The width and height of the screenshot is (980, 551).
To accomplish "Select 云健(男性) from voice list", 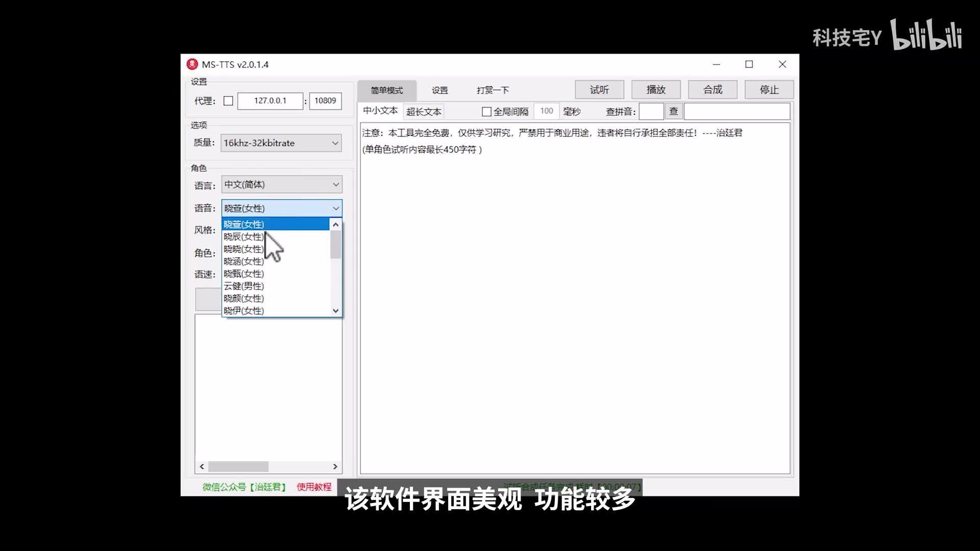I will coord(244,286).
